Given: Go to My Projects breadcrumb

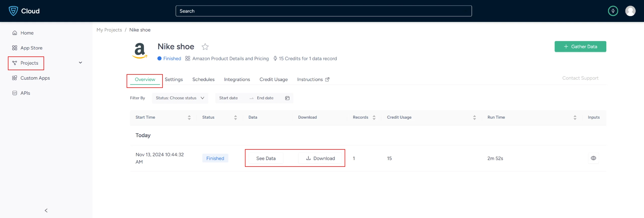Looking at the screenshot, I should (109, 30).
